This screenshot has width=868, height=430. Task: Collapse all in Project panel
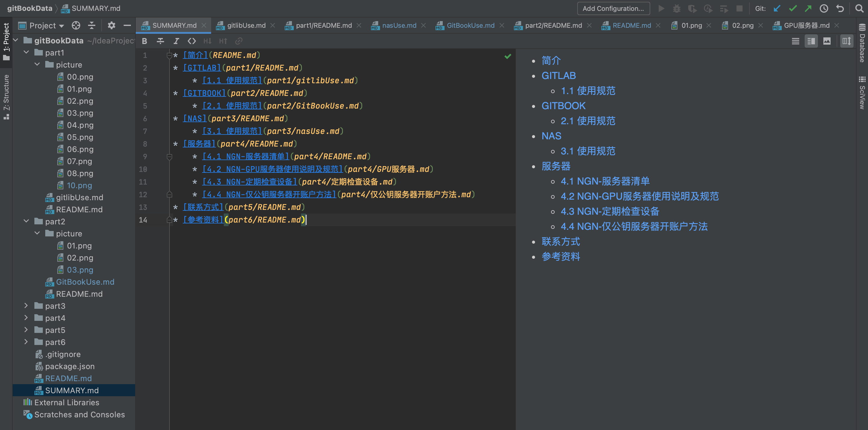click(92, 25)
